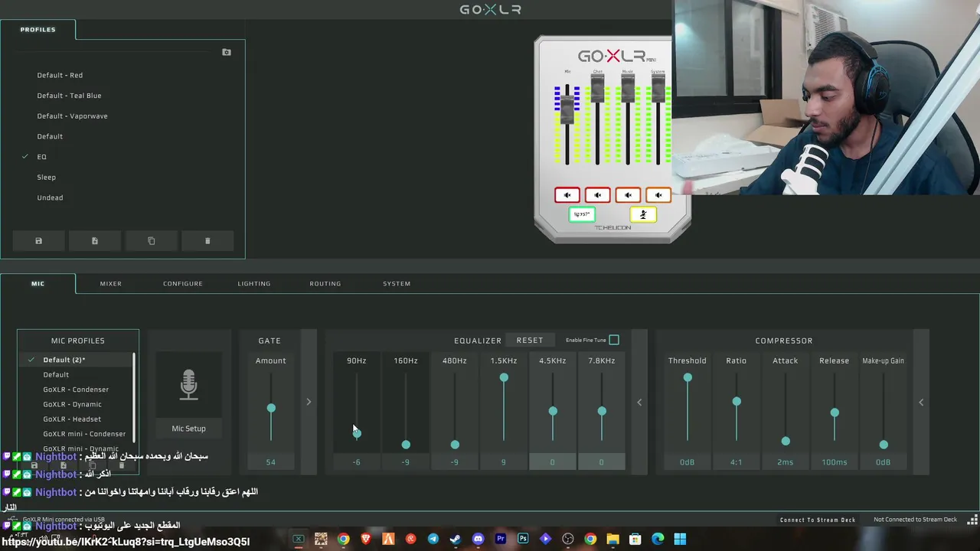Click the microphone icon above Mic Setup

pos(188,384)
